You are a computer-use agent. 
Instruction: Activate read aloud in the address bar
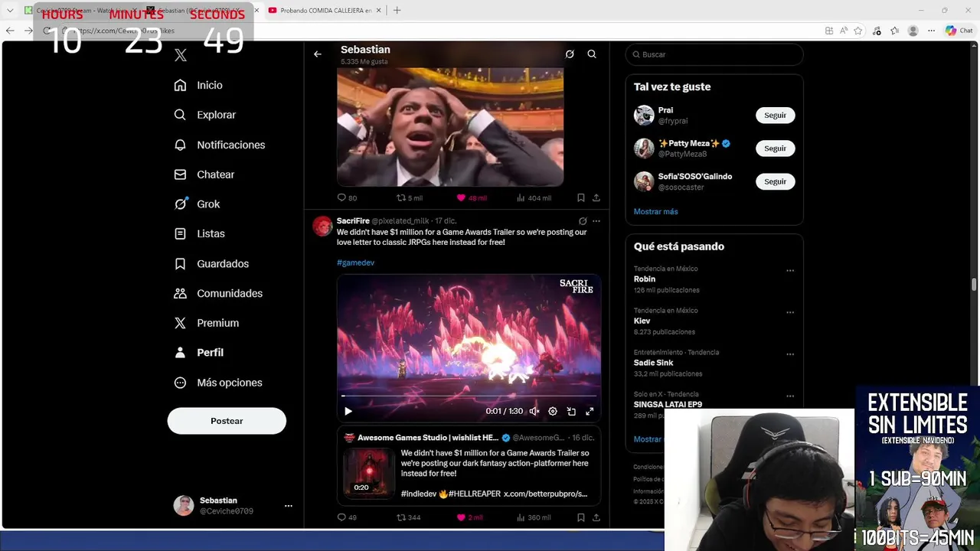(843, 31)
